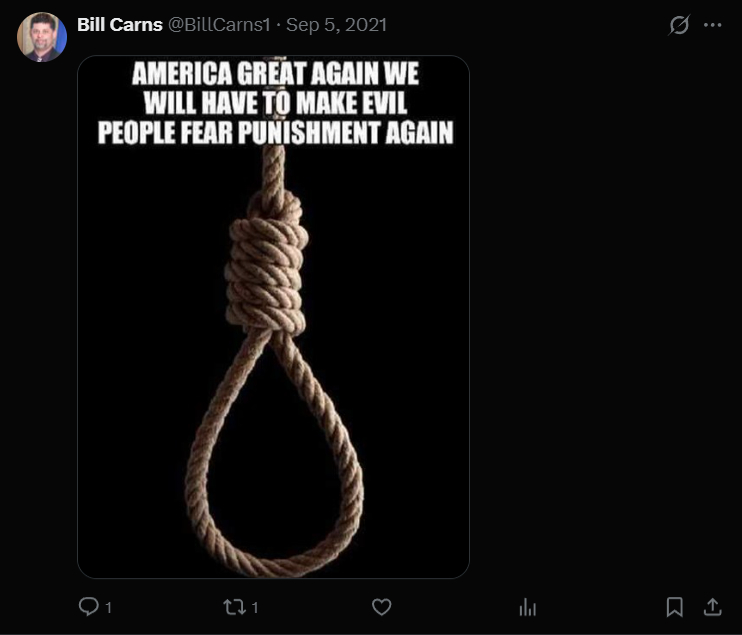The image size is (742, 635).
Task: Click the 'PEOPLE FEAR PUNISHMENT AGAIN' caption line
Action: 275,132
